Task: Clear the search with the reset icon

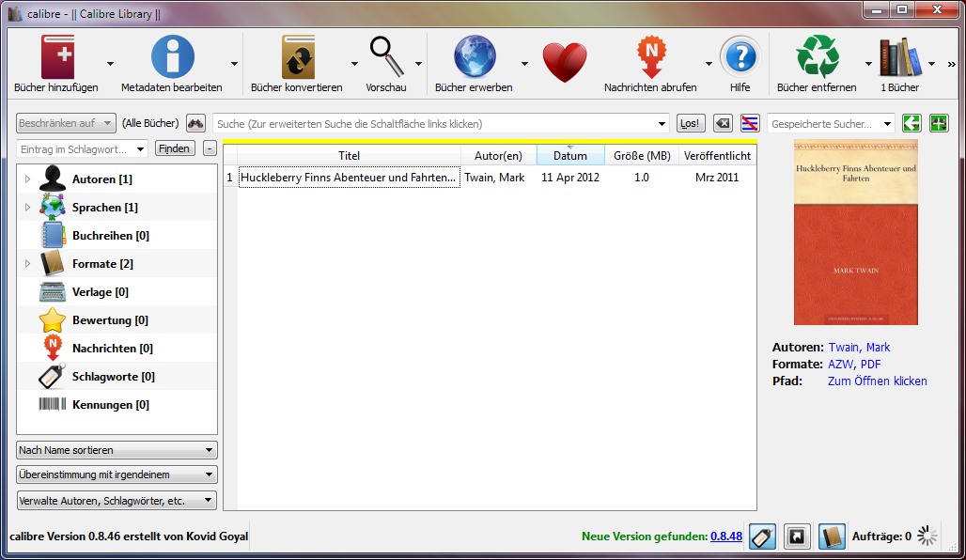Action: [x=723, y=123]
